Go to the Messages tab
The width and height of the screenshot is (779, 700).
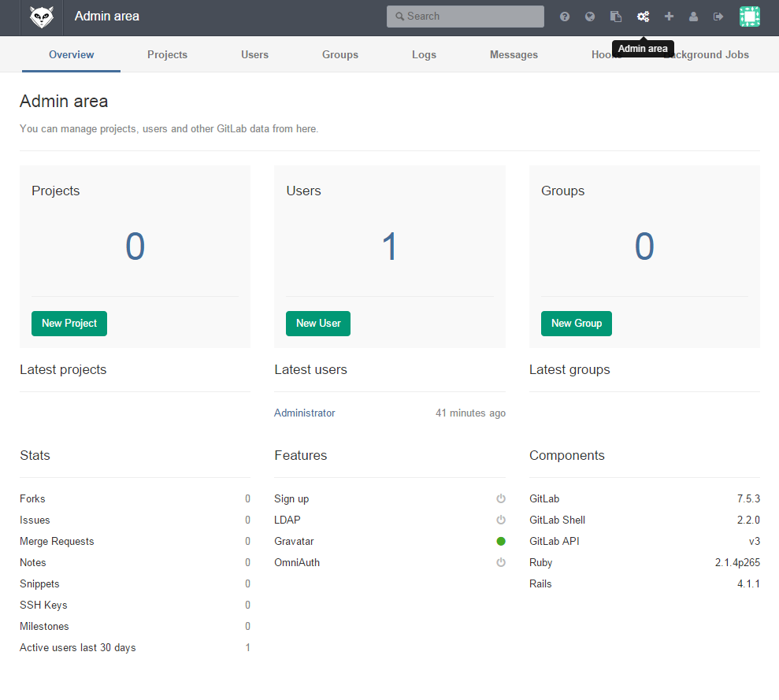coord(514,54)
